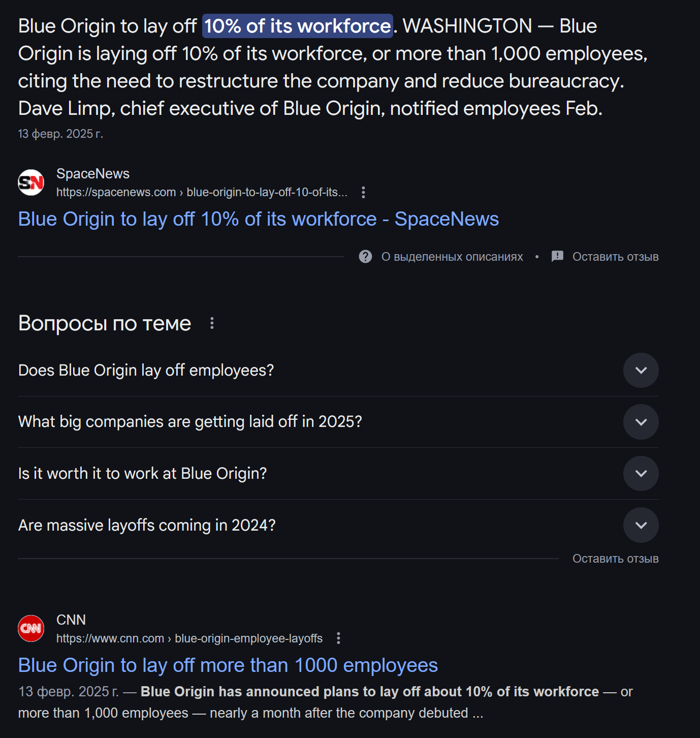This screenshot has height=738, width=700.
Task: Expand "Is it worth it to work" chevron
Action: click(x=641, y=474)
